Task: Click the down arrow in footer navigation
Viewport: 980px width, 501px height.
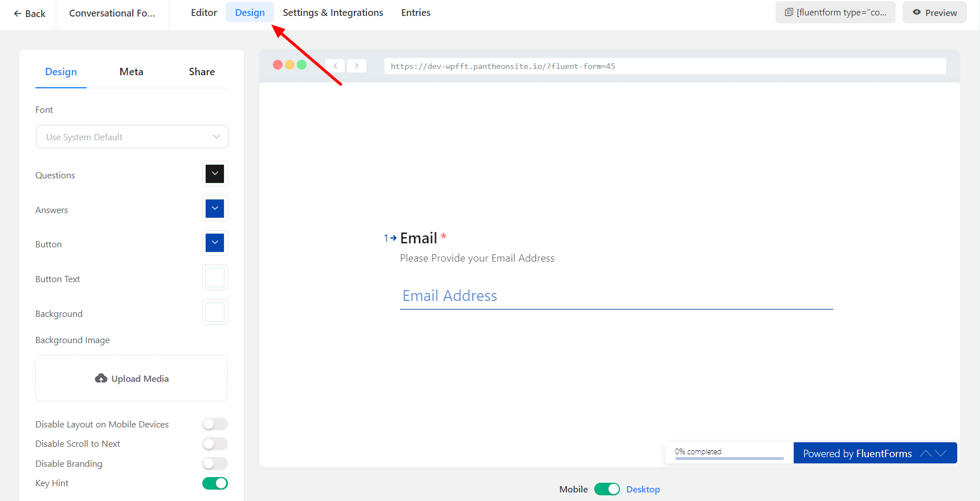Action: click(x=941, y=453)
